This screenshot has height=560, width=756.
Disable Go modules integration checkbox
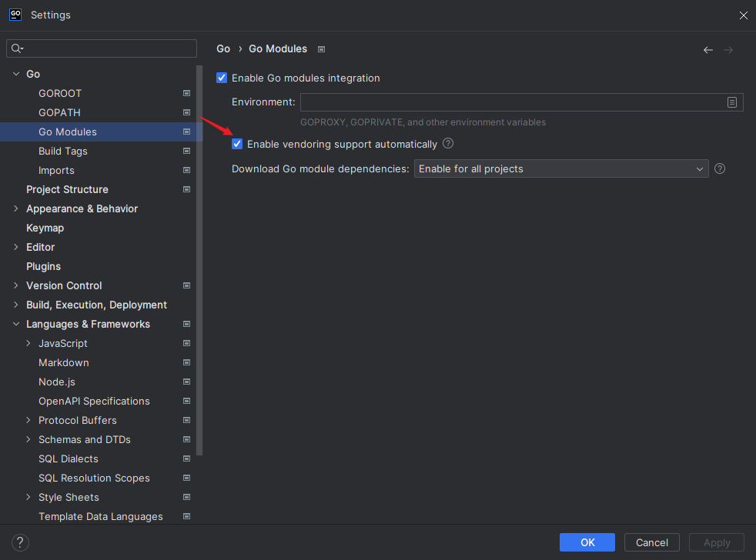[x=222, y=78]
